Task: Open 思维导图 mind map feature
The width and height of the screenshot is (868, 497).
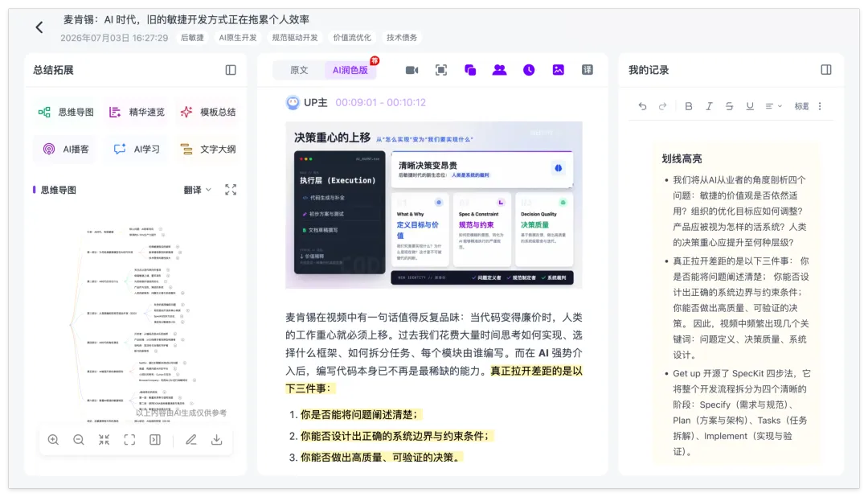Action: pyautogui.click(x=66, y=112)
